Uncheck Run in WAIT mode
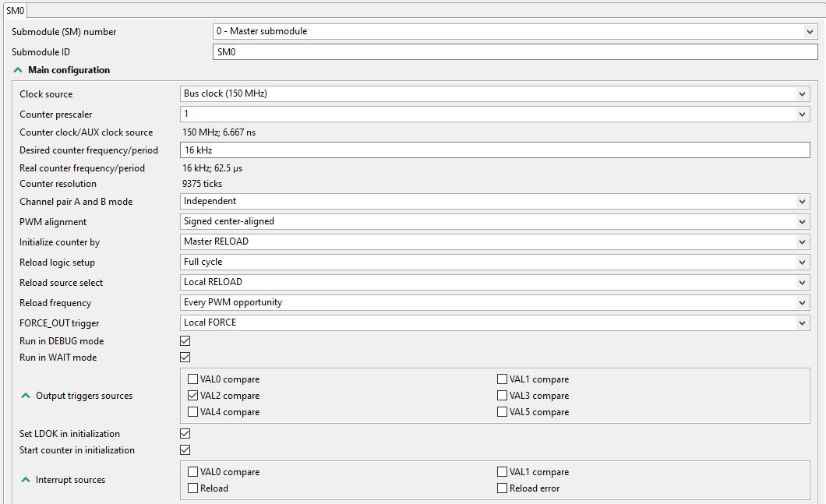The image size is (826, 504). [x=185, y=358]
